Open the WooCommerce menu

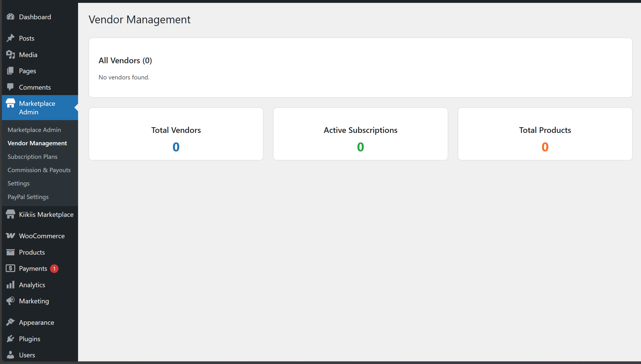[40, 236]
